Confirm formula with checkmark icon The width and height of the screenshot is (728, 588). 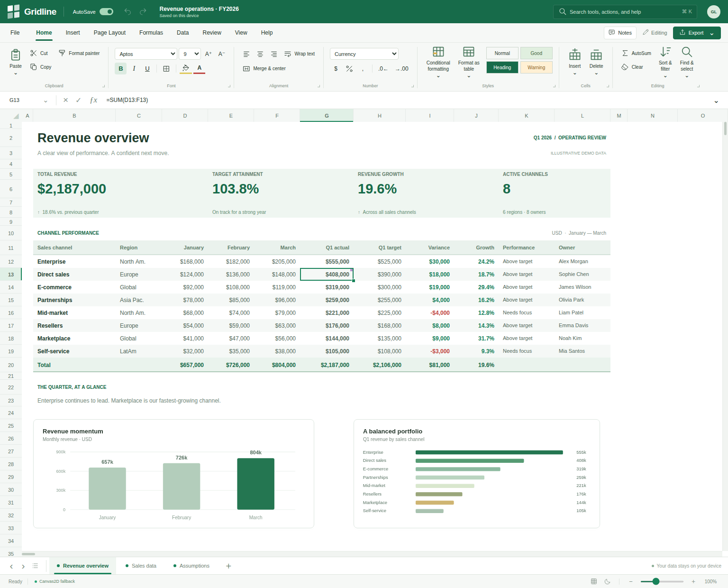[x=79, y=100]
